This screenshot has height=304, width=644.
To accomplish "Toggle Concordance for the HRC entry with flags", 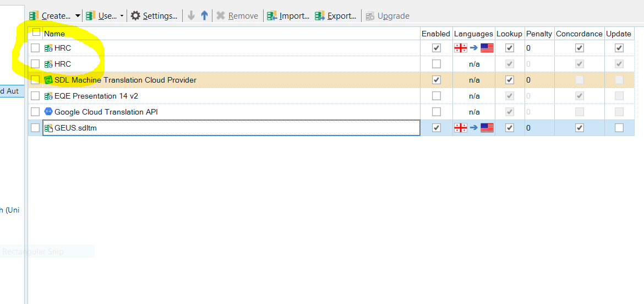I will [x=579, y=48].
